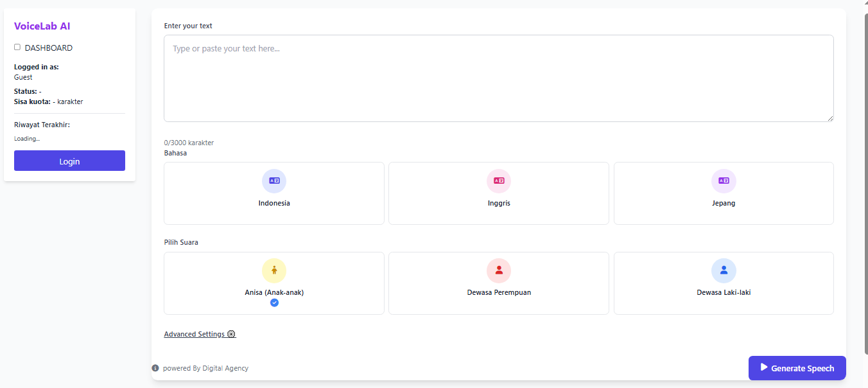
Task: Click the Inggris language icon
Action: point(499,181)
